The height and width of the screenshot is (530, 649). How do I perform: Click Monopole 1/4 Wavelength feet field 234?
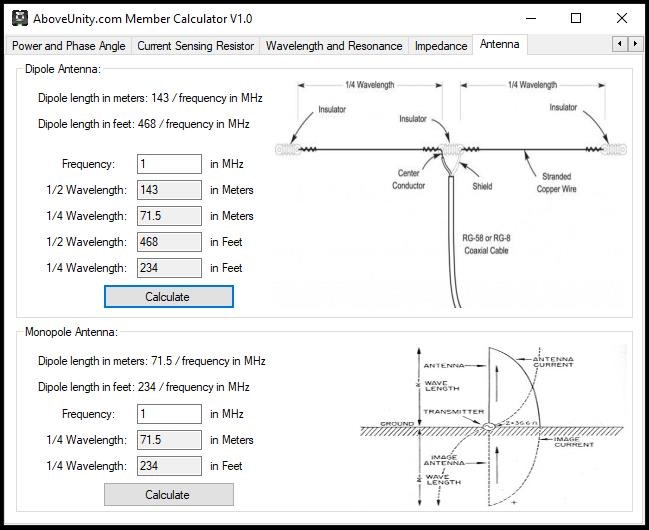click(169, 466)
